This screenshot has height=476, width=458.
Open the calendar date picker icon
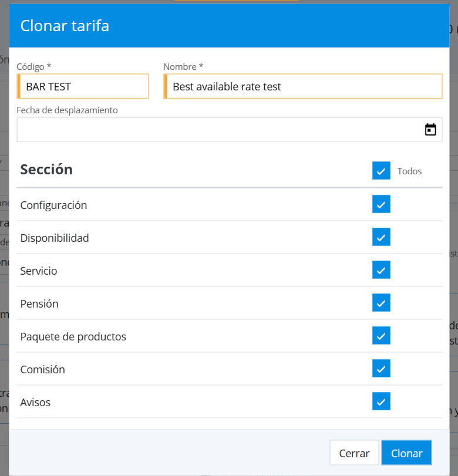(x=430, y=130)
